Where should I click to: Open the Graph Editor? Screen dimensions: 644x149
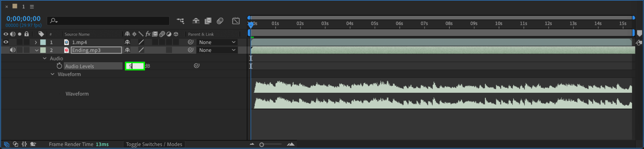pyautogui.click(x=236, y=21)
